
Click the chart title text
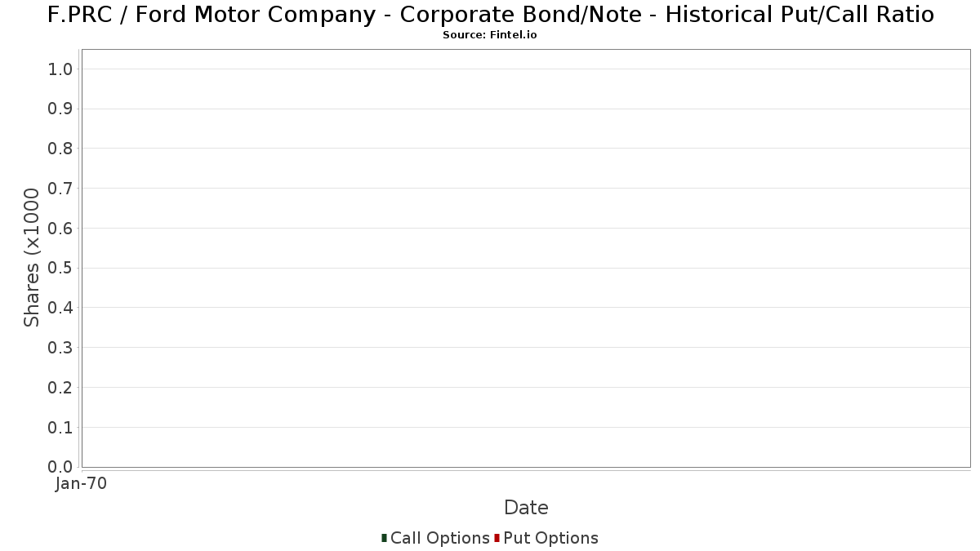click(x=490, y=15)
